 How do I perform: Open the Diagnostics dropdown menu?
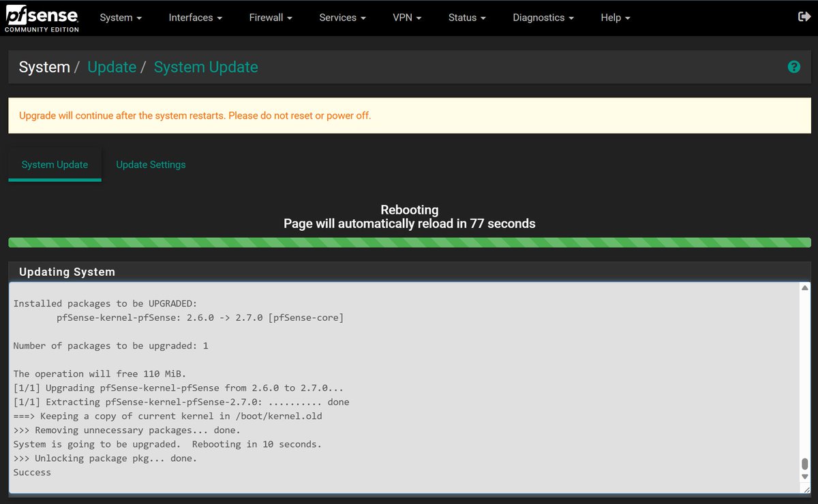click(x=543, y=18)
